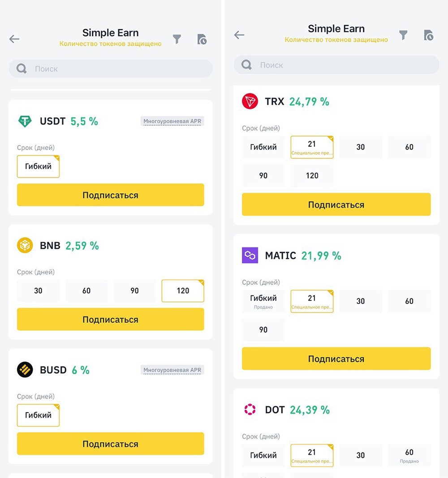Open the filter icon on left screen
The height and width of the screenshot is (478, 448).
tap(177, 39)
